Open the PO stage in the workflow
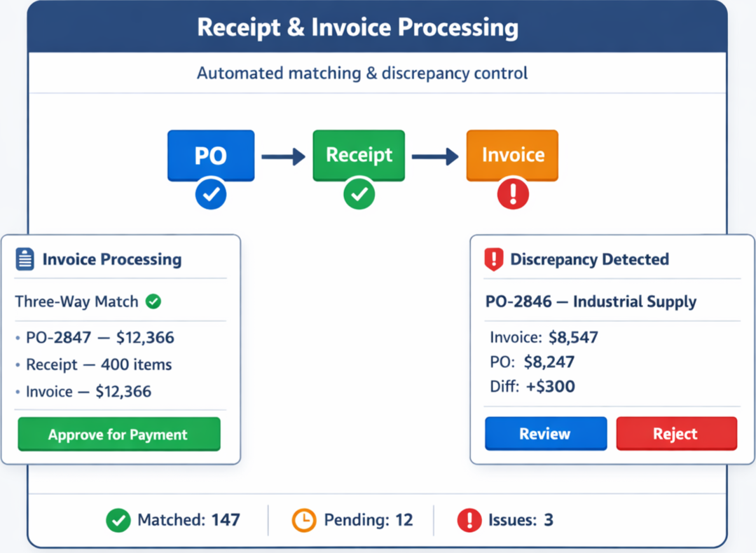The image size is (756, 553). (210, 155)
